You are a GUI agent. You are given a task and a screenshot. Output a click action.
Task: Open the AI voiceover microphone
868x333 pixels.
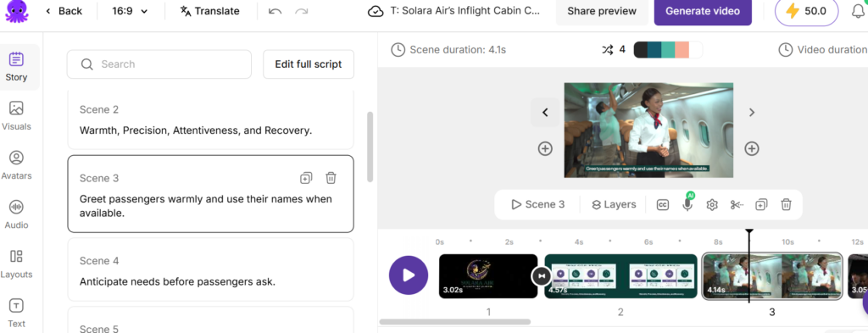click(687, 203)
